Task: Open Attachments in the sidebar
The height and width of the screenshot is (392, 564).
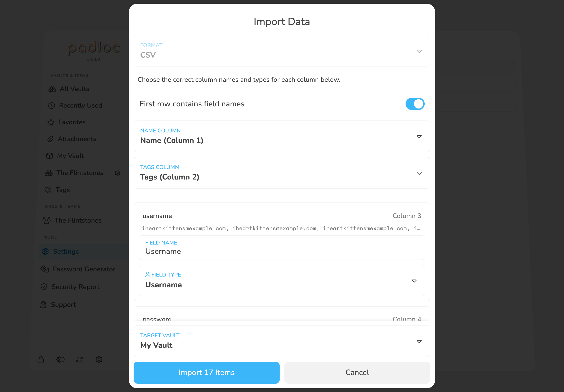Action: (77, 139)
